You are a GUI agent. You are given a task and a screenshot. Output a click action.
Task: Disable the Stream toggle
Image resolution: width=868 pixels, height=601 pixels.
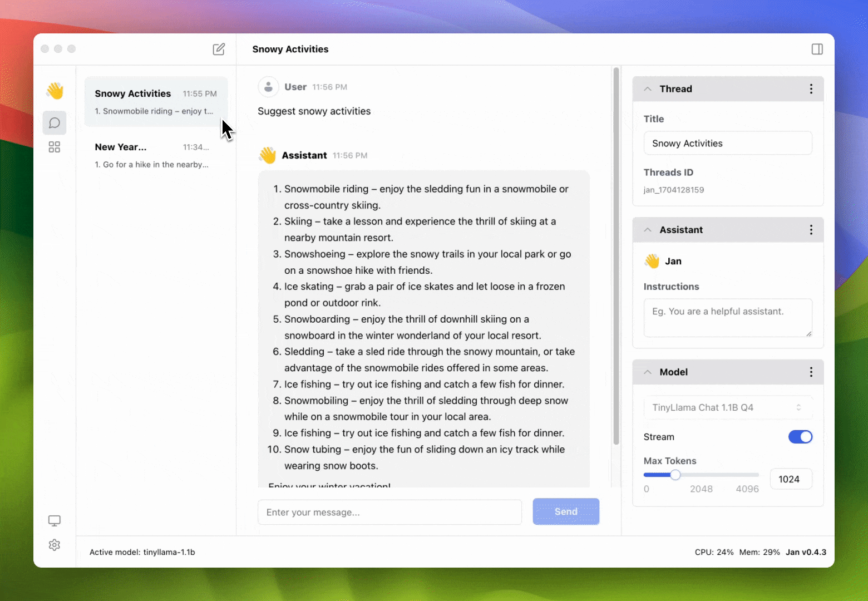800,437
